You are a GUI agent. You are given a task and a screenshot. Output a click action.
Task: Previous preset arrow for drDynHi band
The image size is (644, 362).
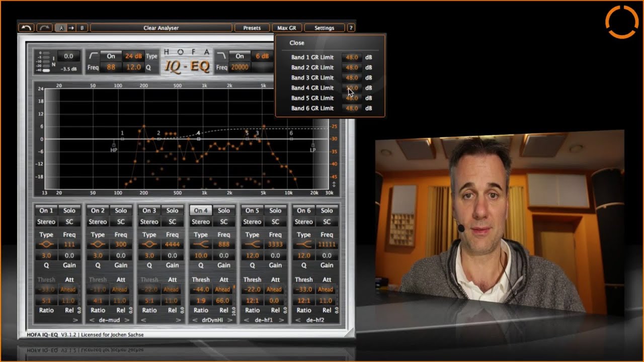(195, 320)
